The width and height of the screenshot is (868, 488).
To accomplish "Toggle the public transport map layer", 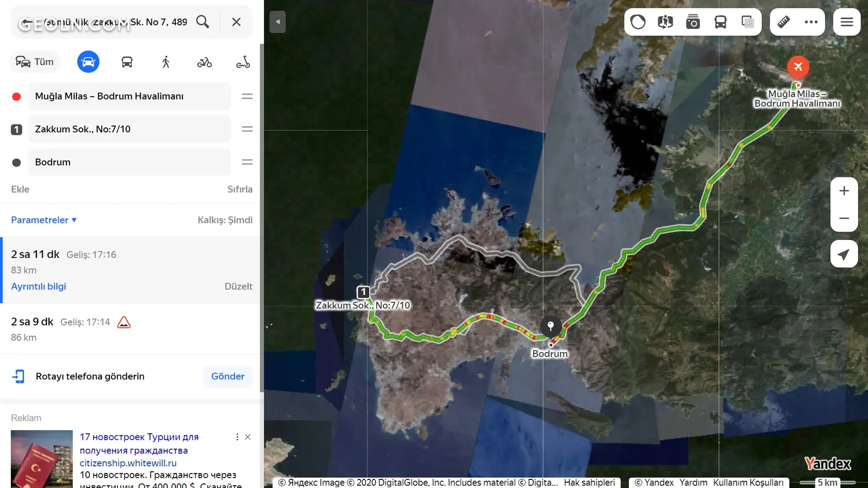I will click(720, 22).
